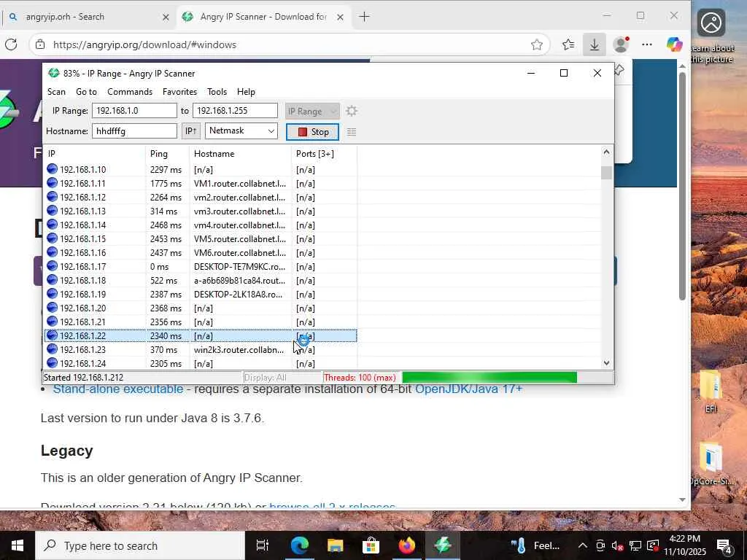The width and height of the screenshot is (747, 560).
Task: Click the Type here to search box
Action: pyautogui.click(x=140, y=545)
